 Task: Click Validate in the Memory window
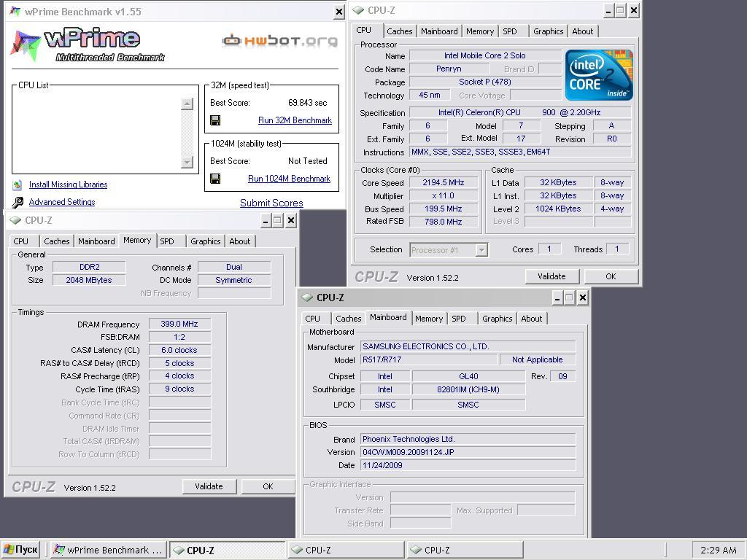pos(209,486)
